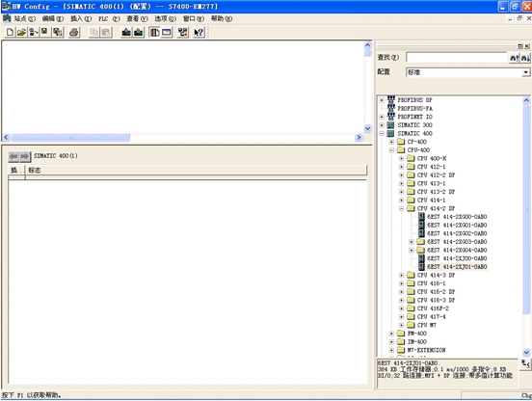Click the 查找 search input field
The width and height of the screenshot is (532, 401).
click(456, 58)
